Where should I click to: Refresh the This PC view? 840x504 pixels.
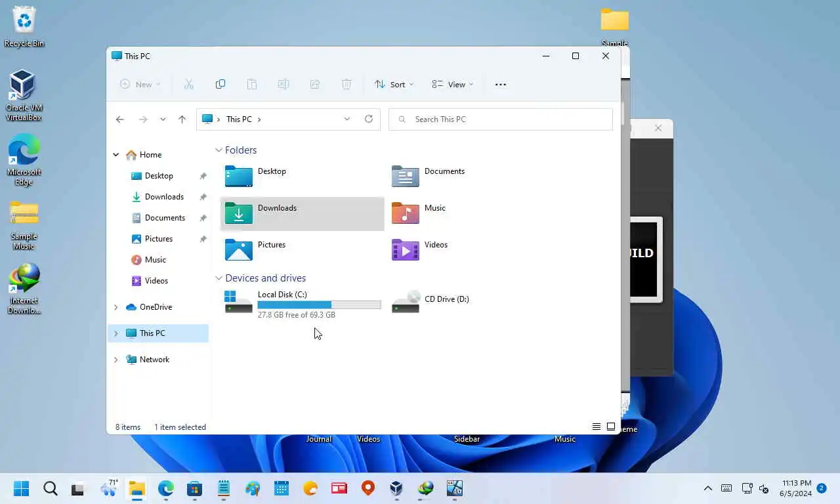click(x=369, y=119)
